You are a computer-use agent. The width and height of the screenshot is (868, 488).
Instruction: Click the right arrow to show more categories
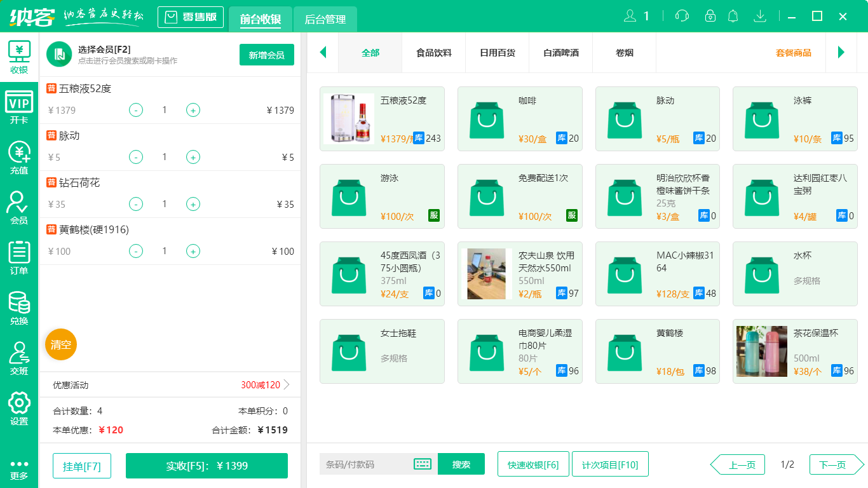[842, 53]
